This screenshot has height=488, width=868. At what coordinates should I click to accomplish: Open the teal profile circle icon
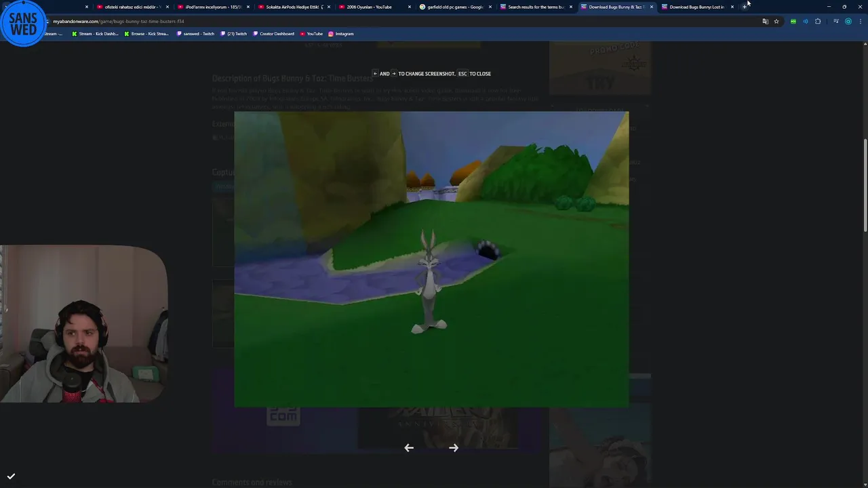click(848, 21)
